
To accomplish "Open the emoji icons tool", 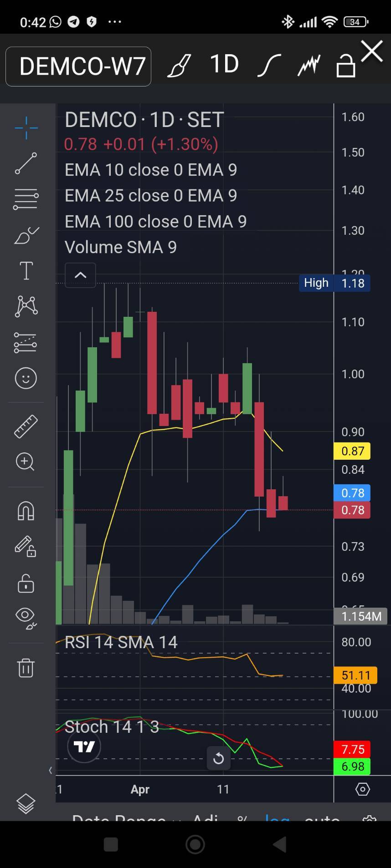I will pyautogui.click(x=26, y=378).
